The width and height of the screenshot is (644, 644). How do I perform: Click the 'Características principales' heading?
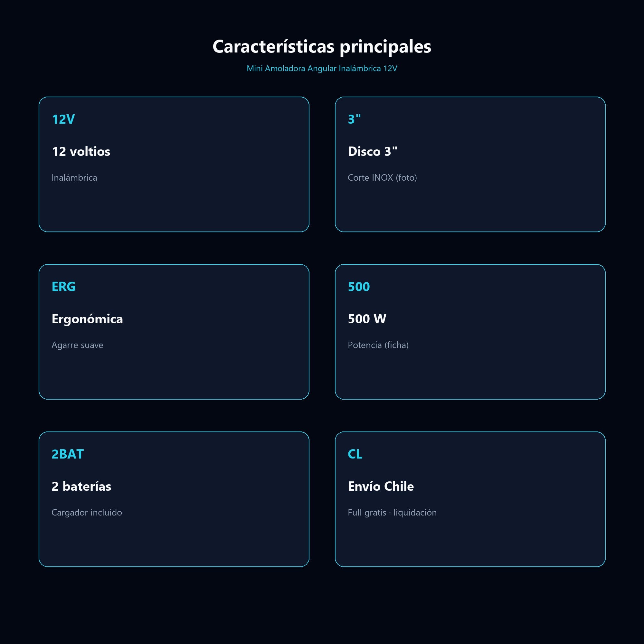[322, 47]
